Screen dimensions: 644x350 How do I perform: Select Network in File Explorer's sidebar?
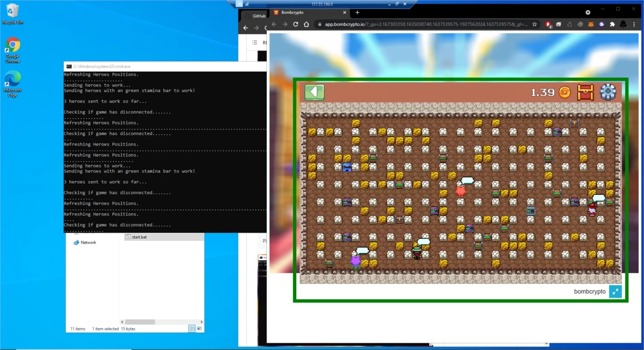coord(85,242)
